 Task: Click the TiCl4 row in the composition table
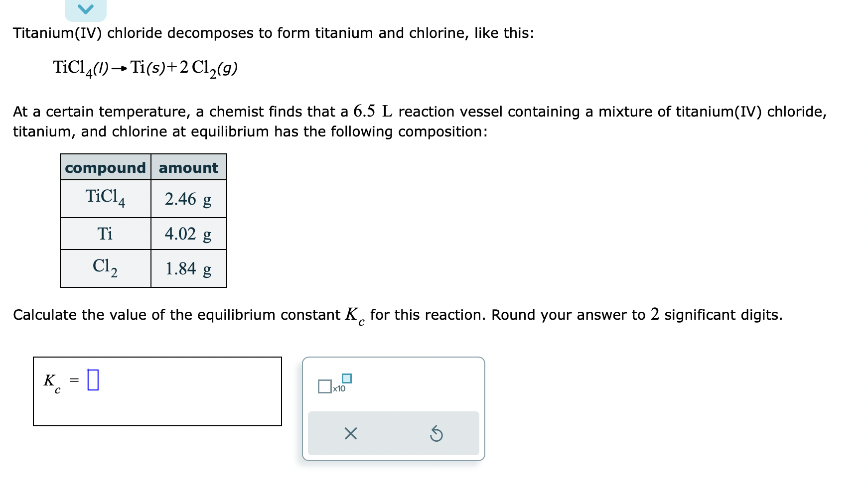(x=105, y=198)
